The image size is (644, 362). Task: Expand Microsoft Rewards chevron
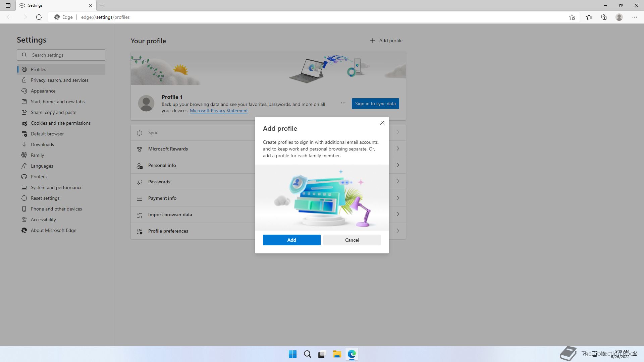(398, 148)
